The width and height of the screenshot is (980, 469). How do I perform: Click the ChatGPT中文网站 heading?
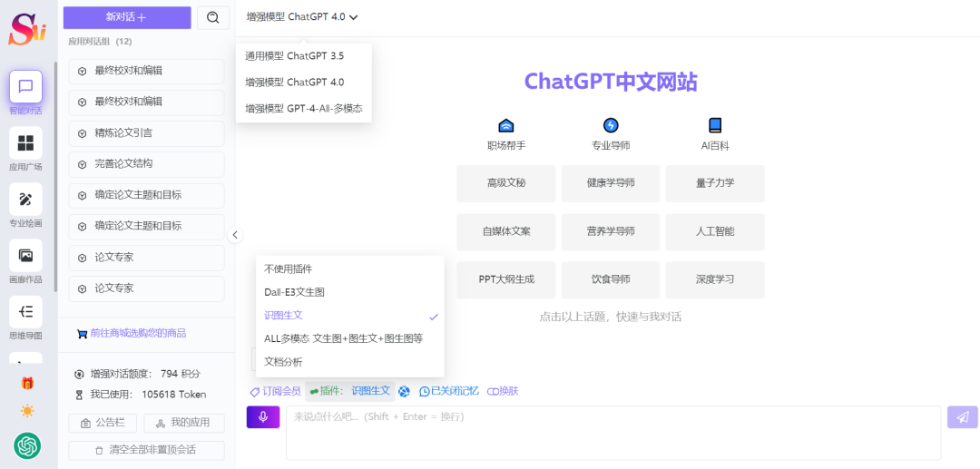pos(611,82)
